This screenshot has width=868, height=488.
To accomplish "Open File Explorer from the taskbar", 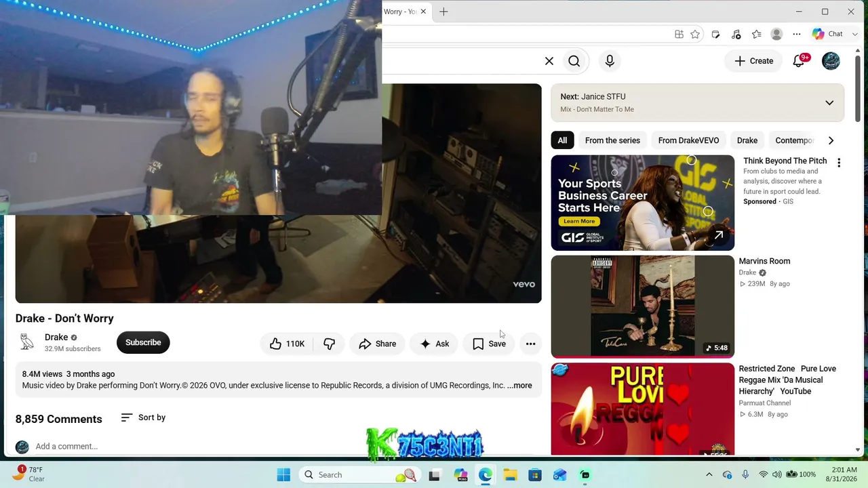I will pos(510,474).
